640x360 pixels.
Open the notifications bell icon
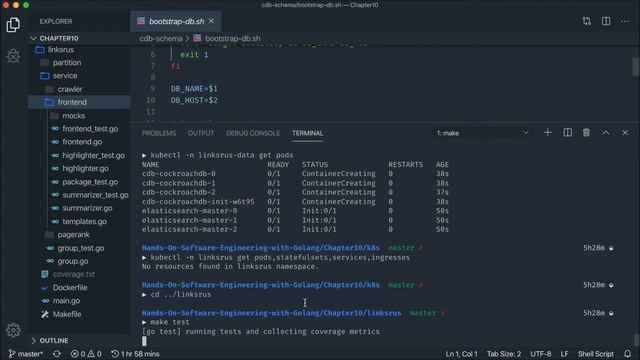(x=627, y=354)
